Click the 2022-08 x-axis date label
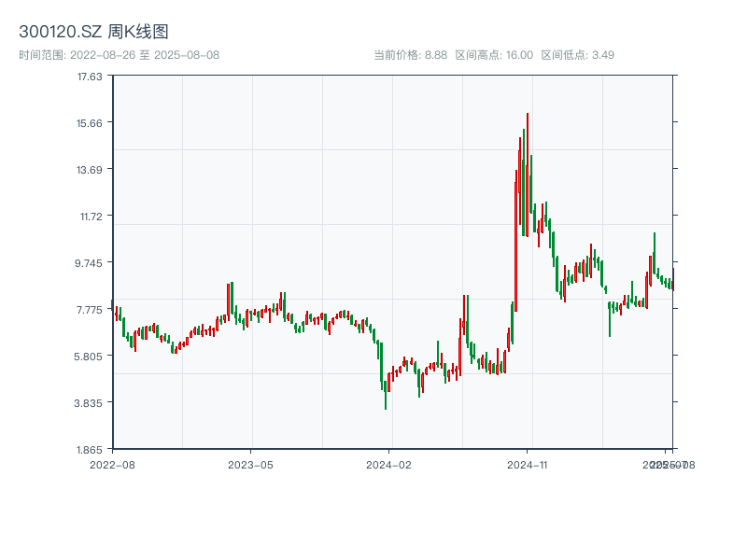This screenshot has height=560, width=747. 112,464
